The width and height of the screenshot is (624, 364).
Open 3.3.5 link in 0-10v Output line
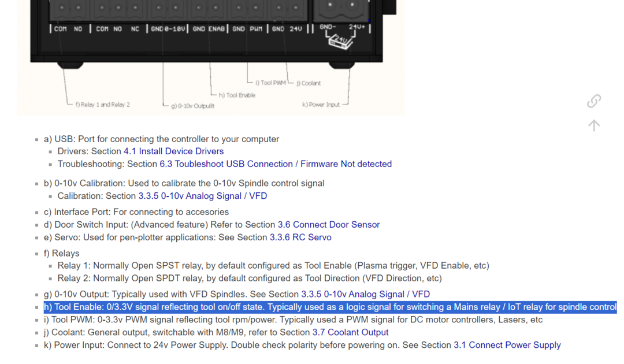point(365,294)
